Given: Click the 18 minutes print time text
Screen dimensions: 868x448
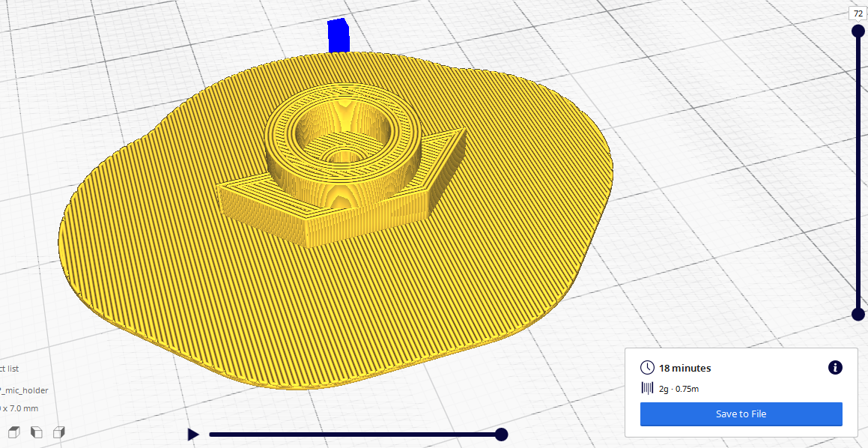Looking at the screenshot, I should coord(685,368).
